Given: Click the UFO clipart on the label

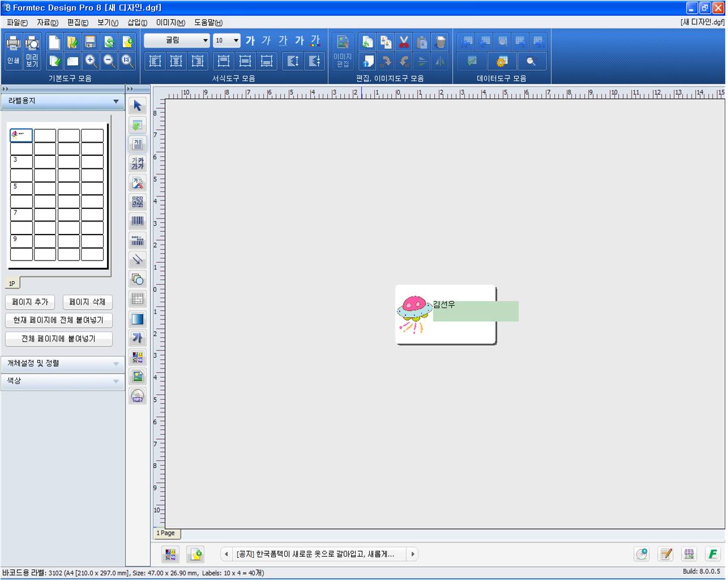Looking at the screenshot, I should click(x=414, y=314).
